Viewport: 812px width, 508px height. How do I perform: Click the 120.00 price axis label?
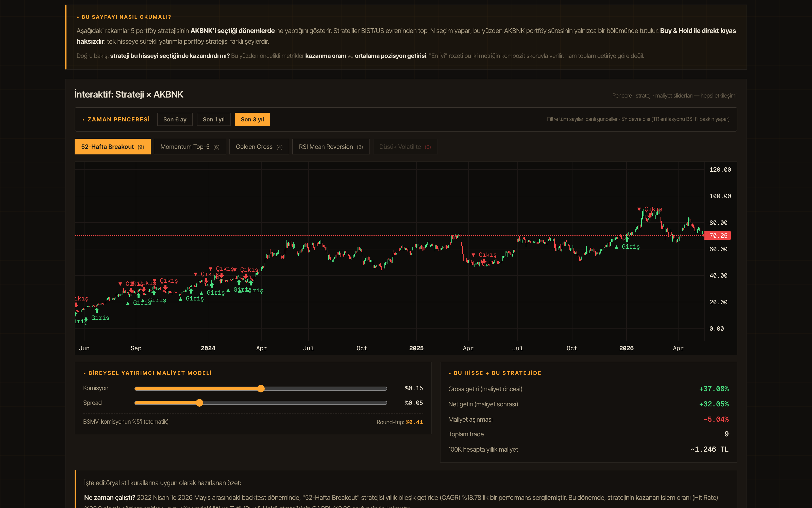[720, 170]
